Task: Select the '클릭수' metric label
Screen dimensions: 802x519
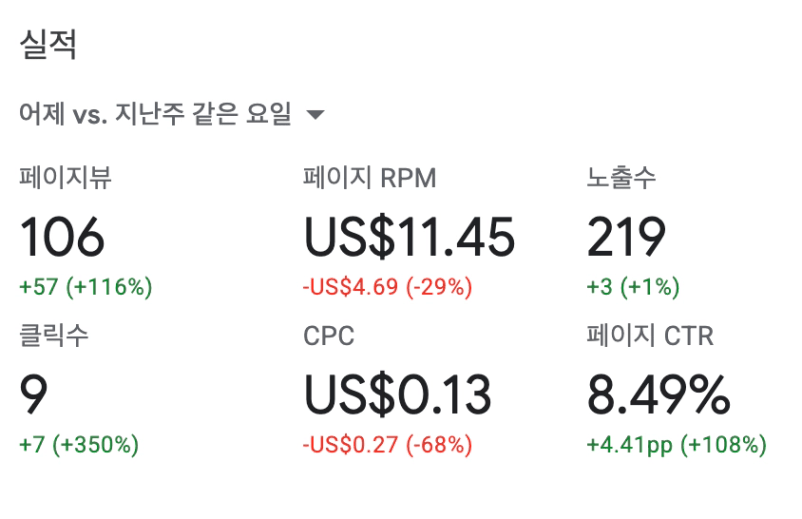Action: [x=54, y=336]
